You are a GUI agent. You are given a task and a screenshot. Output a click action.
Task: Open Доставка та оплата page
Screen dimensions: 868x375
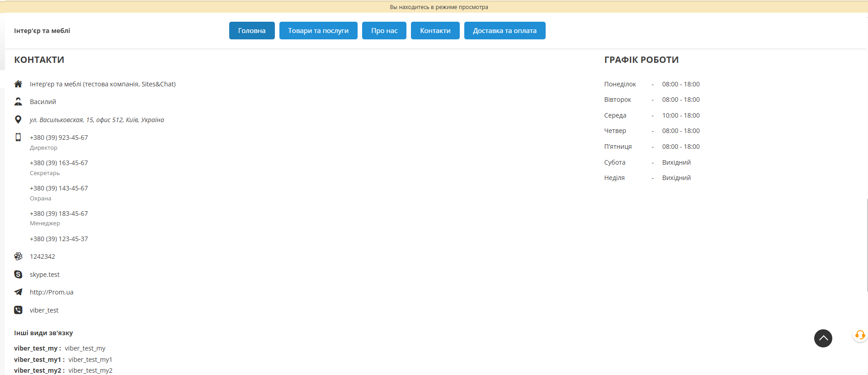click(x=505, y=31)
